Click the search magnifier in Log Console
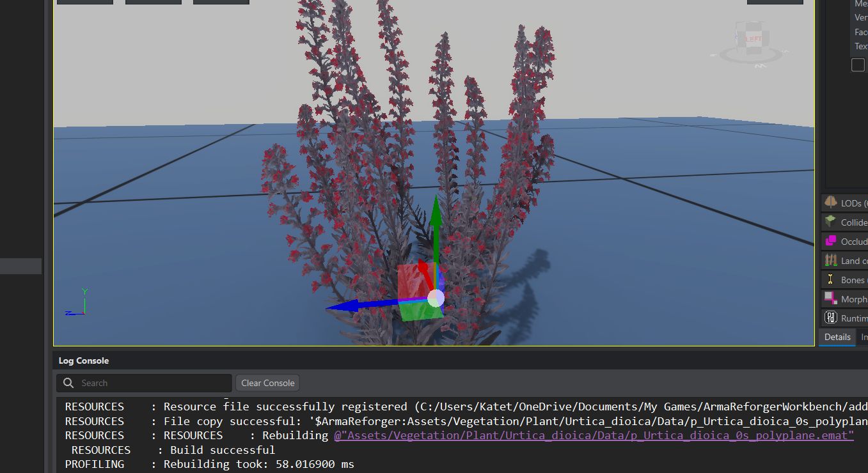This screenshot has width=868, height=473. (x=68, y=383)
